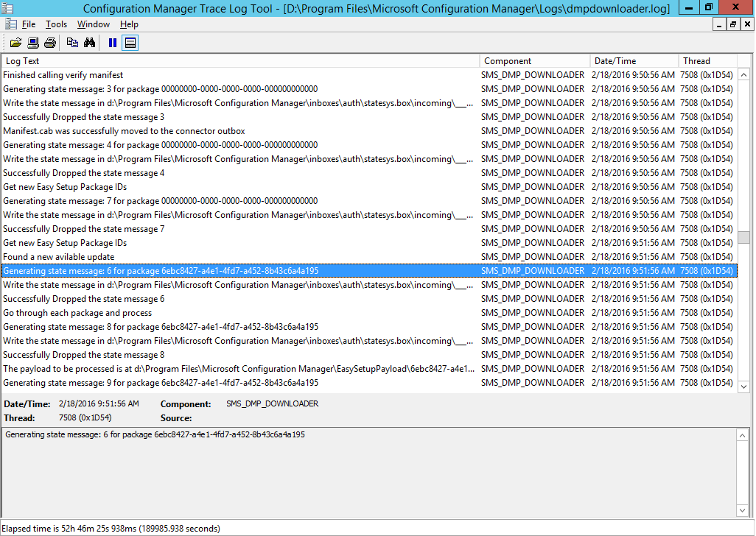The height and width of the screenshot is (536, 756).
Task: Click the log list scroll up arrow
Action: (x=744, y=74)
